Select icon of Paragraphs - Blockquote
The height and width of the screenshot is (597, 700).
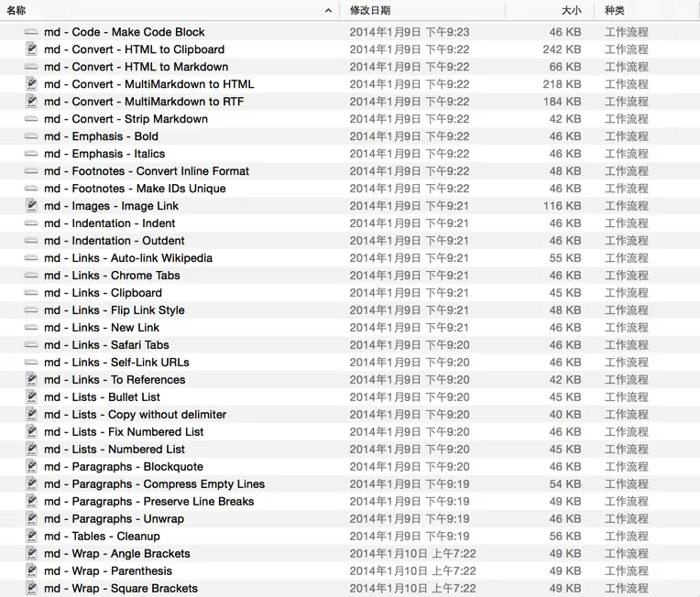tap(31, 467)
